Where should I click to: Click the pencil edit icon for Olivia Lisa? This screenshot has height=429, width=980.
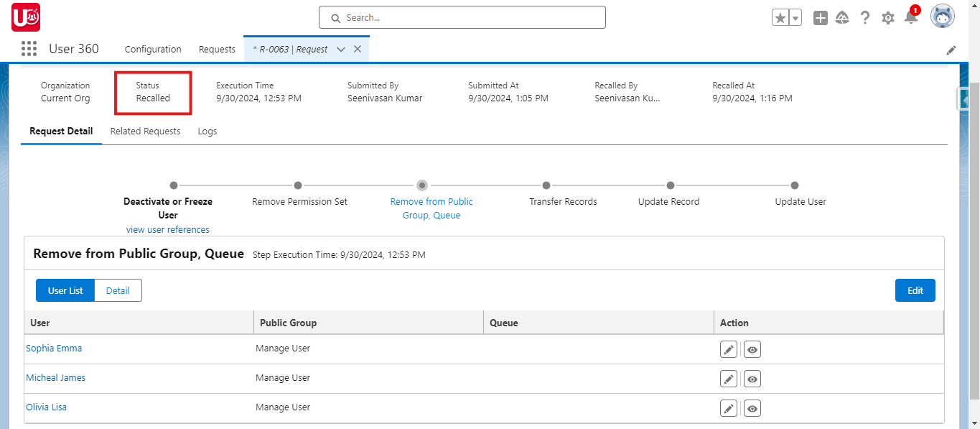click(x=729, y=408)
